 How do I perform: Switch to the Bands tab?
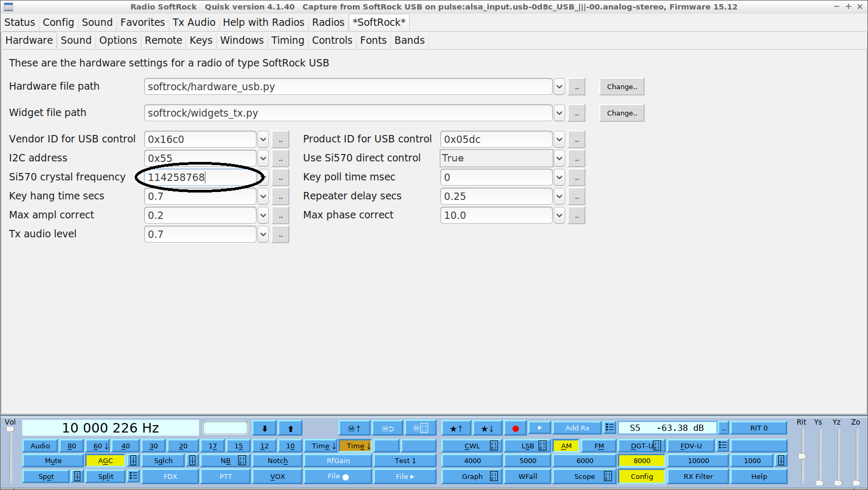pyautogui.click(x=409, y=41)
